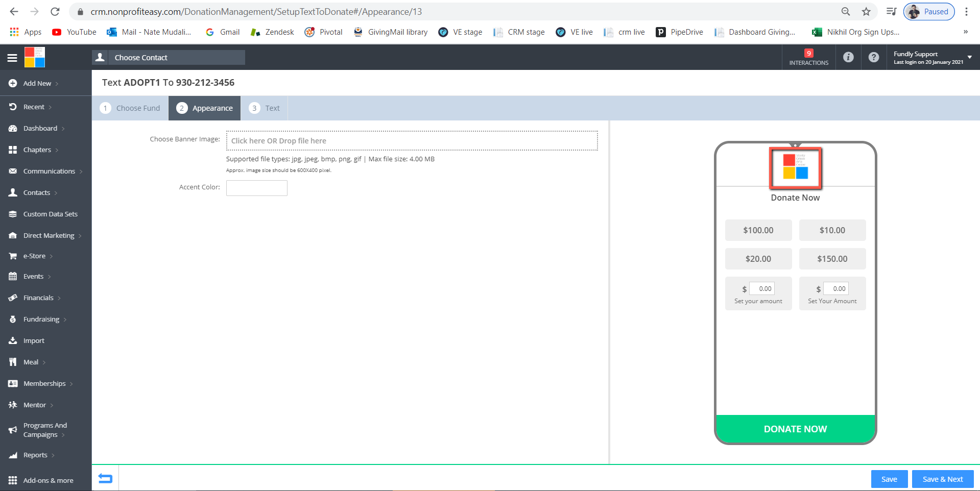Select the $10.00 donation amount
The image size is (980, 491).
click(x=832, y=230)
